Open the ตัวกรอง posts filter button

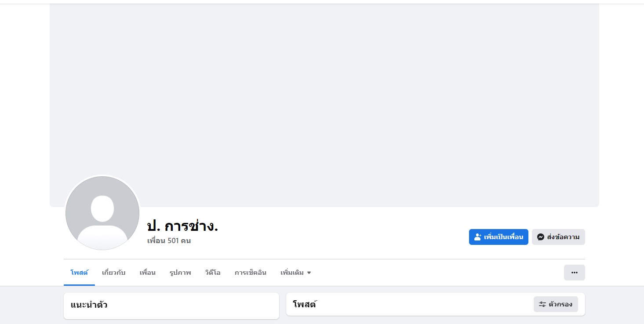[556, 304]
